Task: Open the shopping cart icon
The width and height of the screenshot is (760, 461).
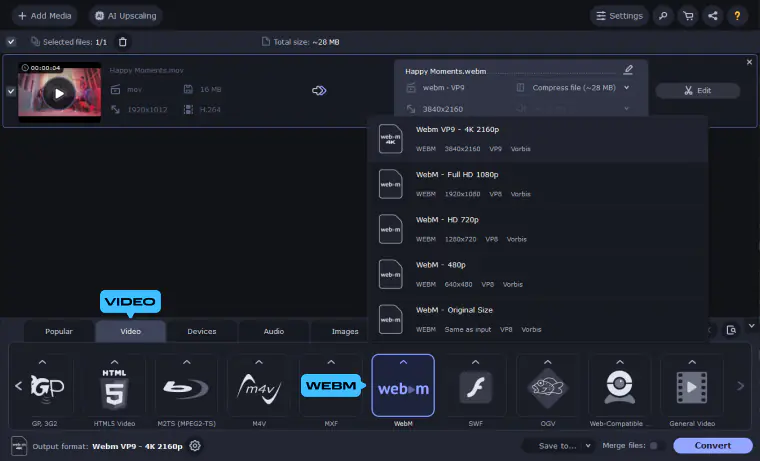Action: [688, 16]
